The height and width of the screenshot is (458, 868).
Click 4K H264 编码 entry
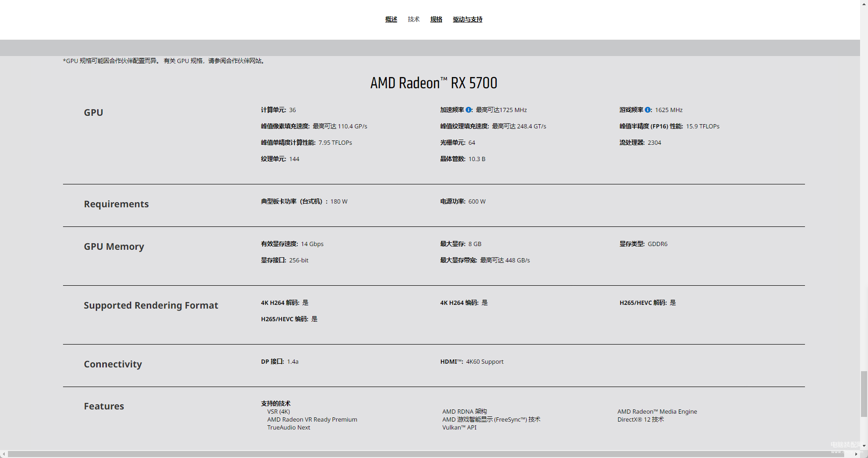[x=464, y=303]
